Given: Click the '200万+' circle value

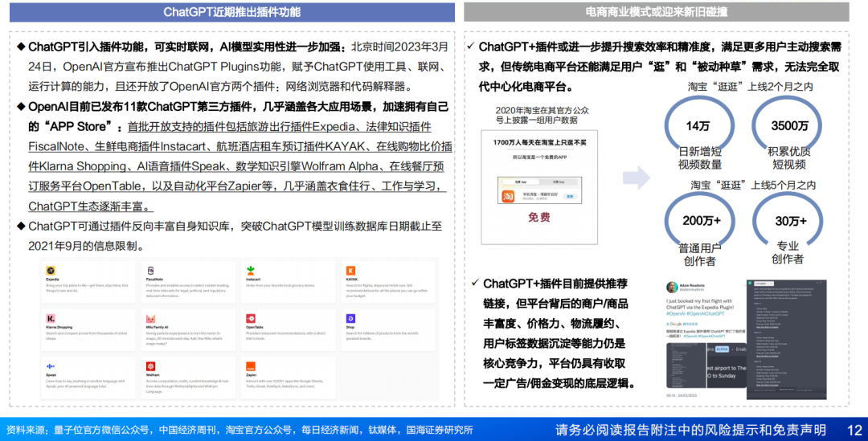Looking at the screenshot, I should point(702,221).
